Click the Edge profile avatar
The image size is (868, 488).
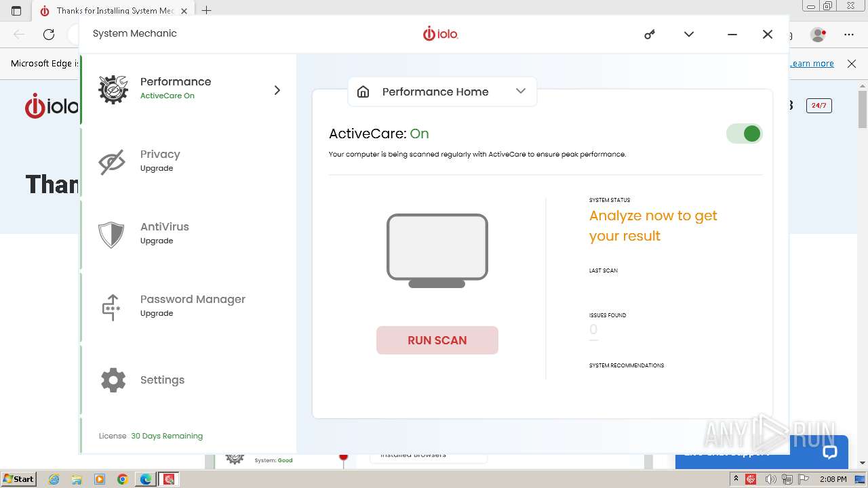pos(818,34)
